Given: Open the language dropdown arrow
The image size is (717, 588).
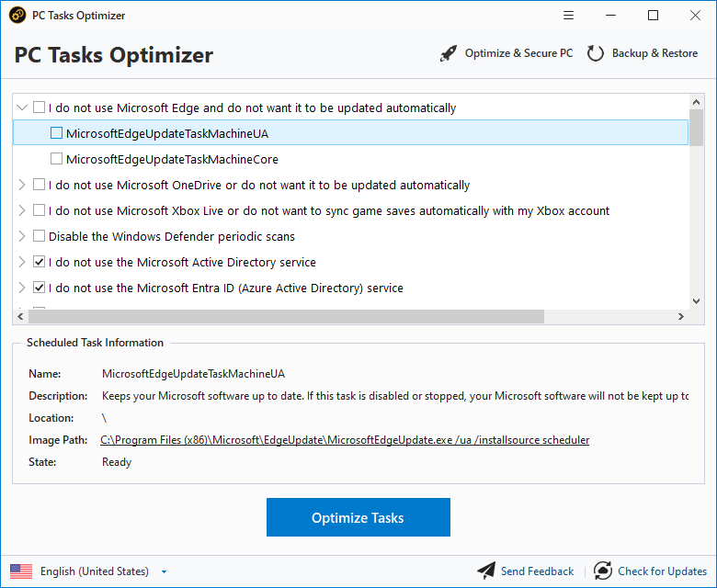Looking at the screenshot, I should (x=165, y=571).
